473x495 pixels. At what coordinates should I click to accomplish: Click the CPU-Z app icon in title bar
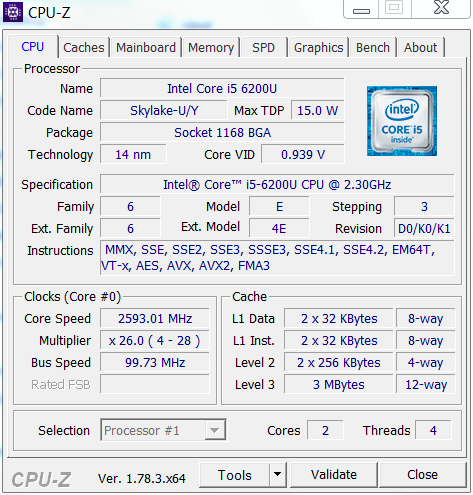click(13, 12)
